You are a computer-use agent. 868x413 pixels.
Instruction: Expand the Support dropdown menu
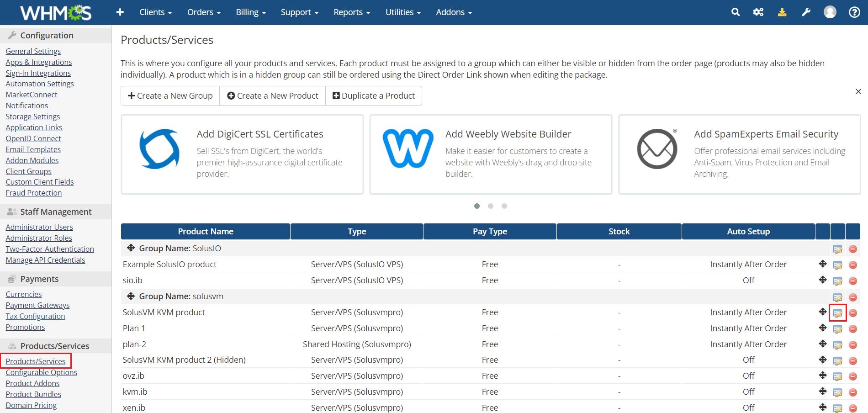tap(300, 12)
